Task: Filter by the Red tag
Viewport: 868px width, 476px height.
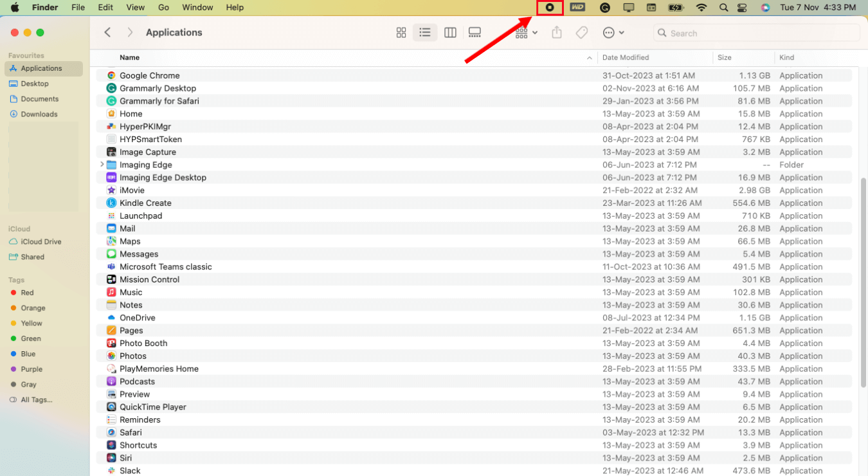Action: click(x=44, y=293)
